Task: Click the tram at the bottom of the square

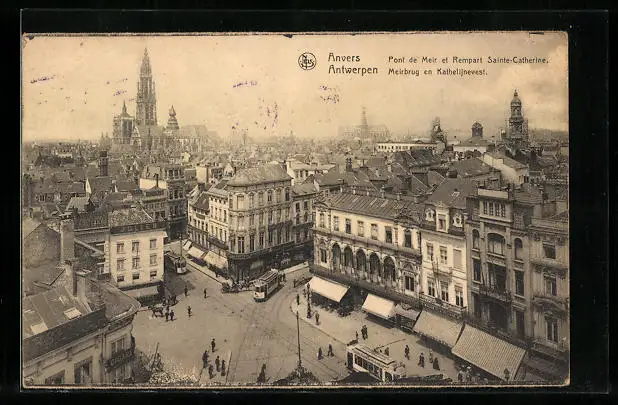Action: [x=375, y=362]
